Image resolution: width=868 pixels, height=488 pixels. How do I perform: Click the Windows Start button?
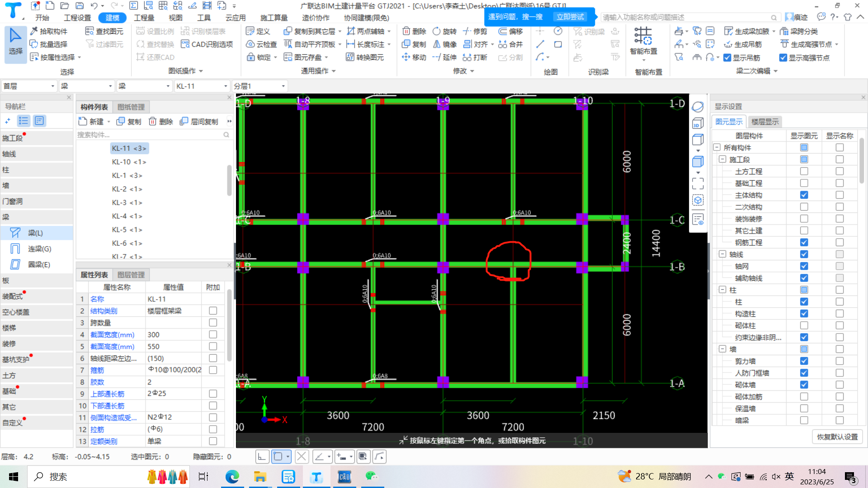[14, 477]
